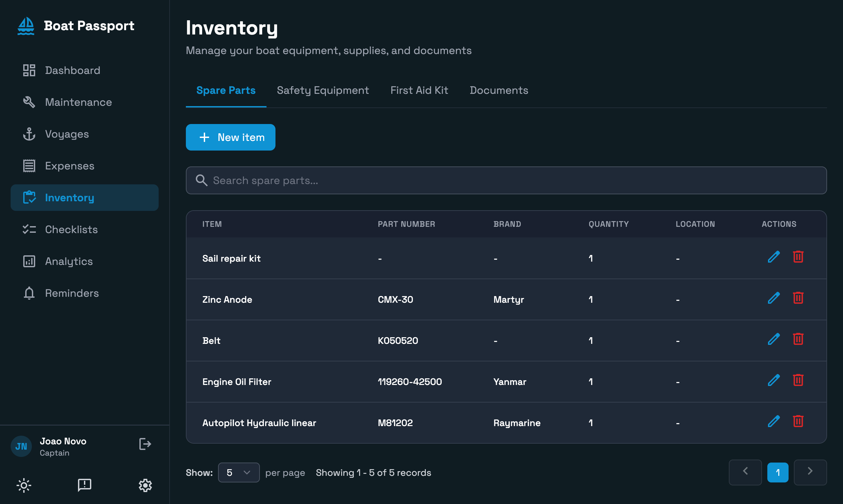Click the edit pencil for Sail repair kit
This screenshot has width=843, height=504.
tap(773, 257)
